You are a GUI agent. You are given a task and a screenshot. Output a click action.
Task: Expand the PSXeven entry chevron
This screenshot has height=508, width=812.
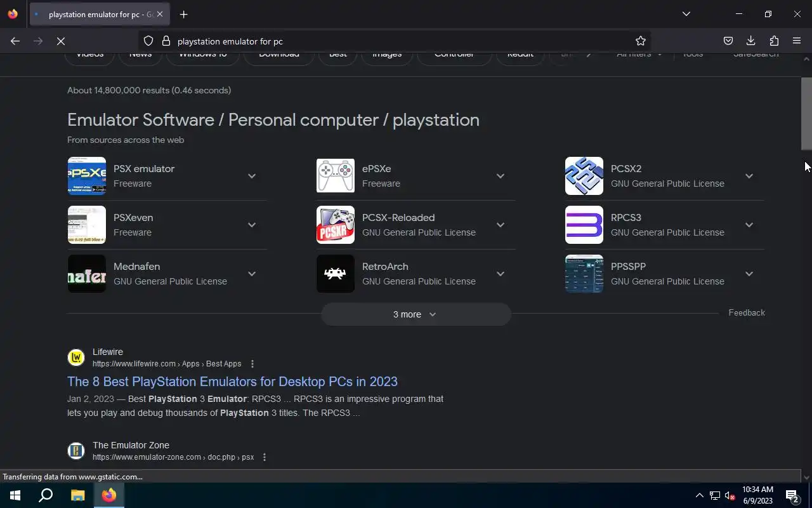[x=252, y=225]
